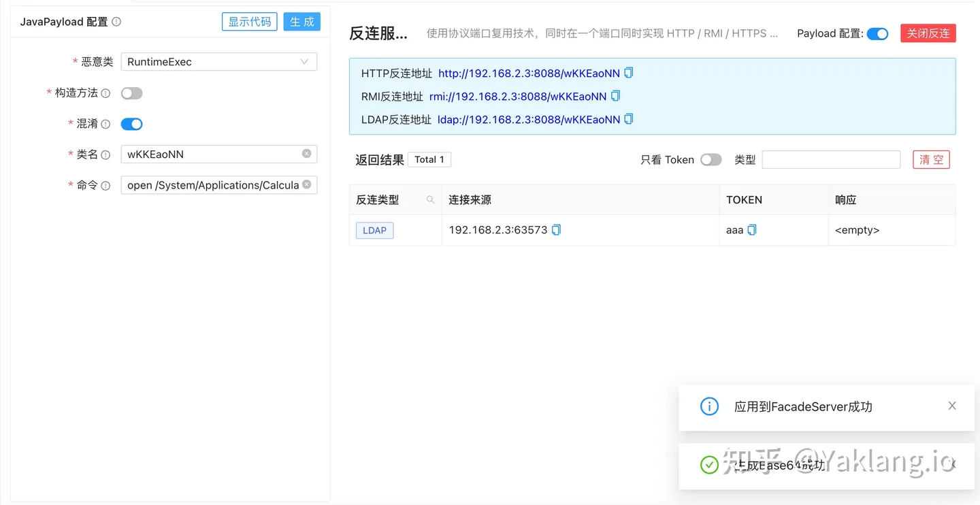Copy the RMI反连地址 URL
The width and height of the screenshot is (980, 505).
(x=615, y=96)
